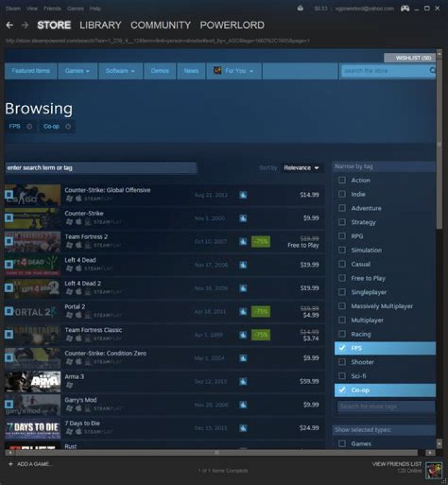Focus the search the store field
Viewport: 448px width, 485px height.
[x=385, y=71]
